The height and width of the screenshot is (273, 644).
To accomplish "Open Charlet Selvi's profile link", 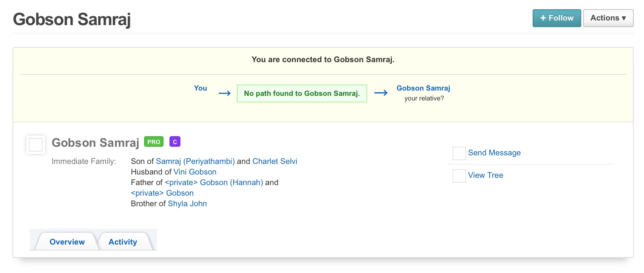I will pos(275,161).
